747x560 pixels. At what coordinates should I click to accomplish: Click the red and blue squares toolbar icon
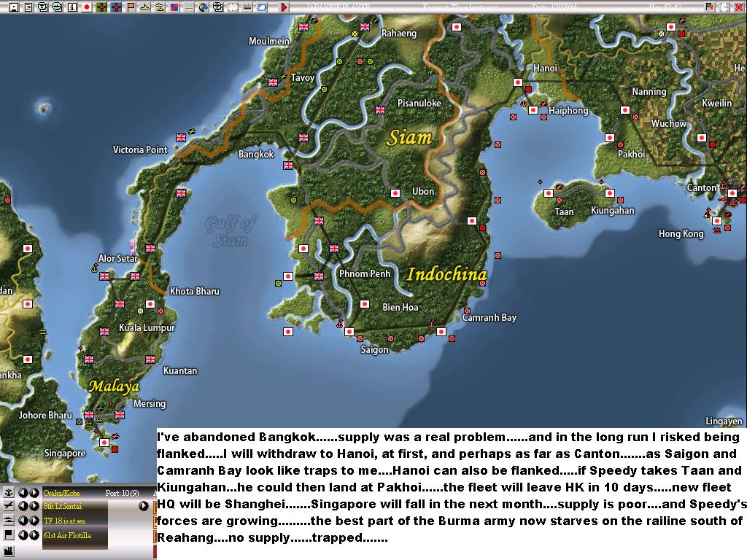(x=174, y=7)
